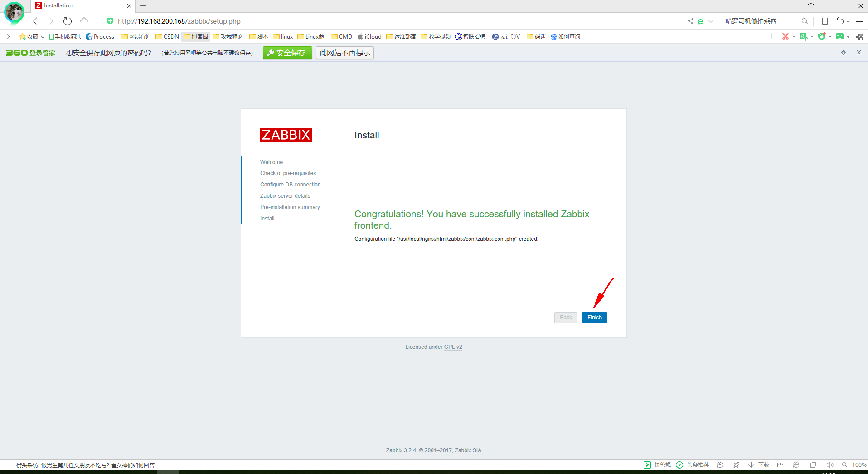Click the 此网站不再提示 button
868x474 pixels.
[x=344, y=53]
